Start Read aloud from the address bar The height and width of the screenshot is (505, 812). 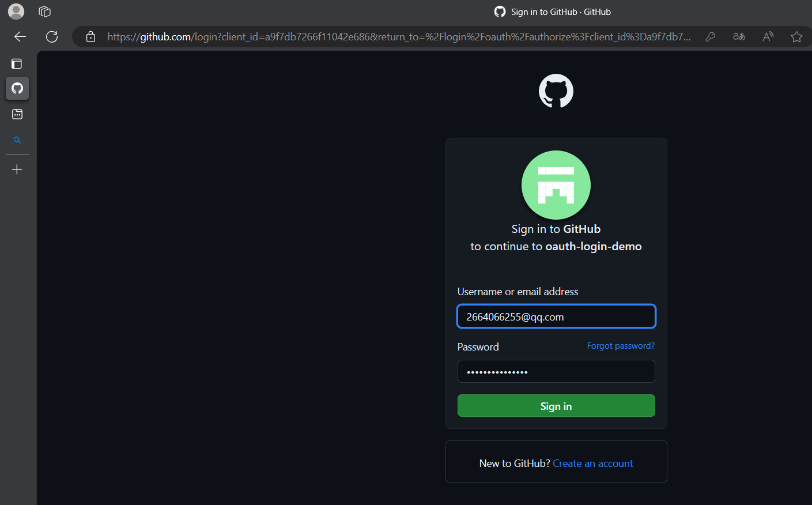pyautogui.click(x=768, y=37)
